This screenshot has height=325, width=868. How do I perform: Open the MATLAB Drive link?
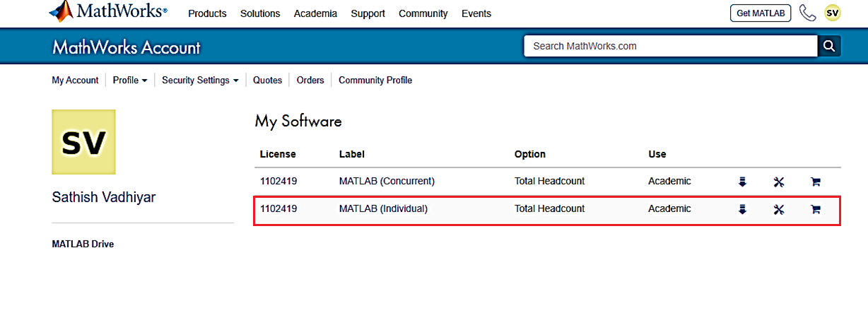point(83,244)
